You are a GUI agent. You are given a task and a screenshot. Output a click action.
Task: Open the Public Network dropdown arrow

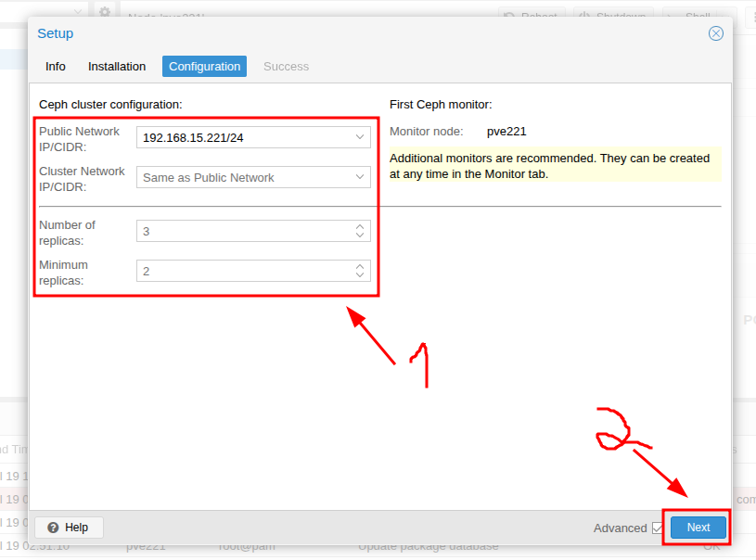[360, 137]
